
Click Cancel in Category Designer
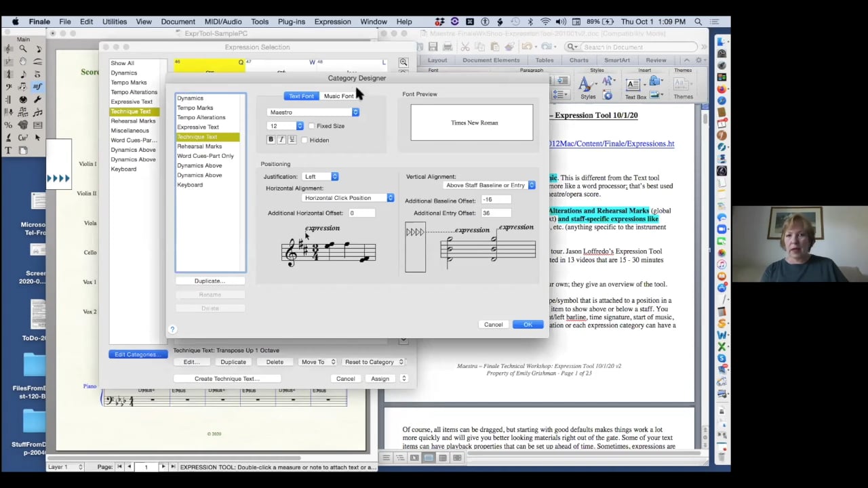point(493,325)
